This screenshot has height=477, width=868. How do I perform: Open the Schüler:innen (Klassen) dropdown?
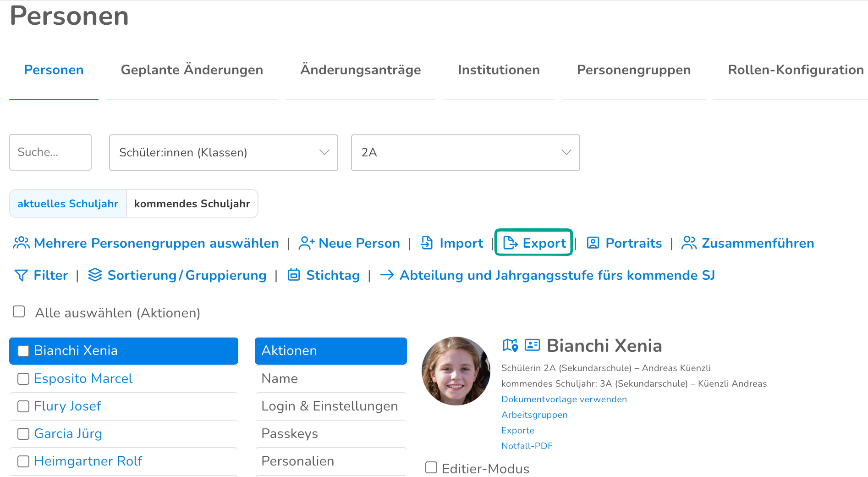click(224, 153)
